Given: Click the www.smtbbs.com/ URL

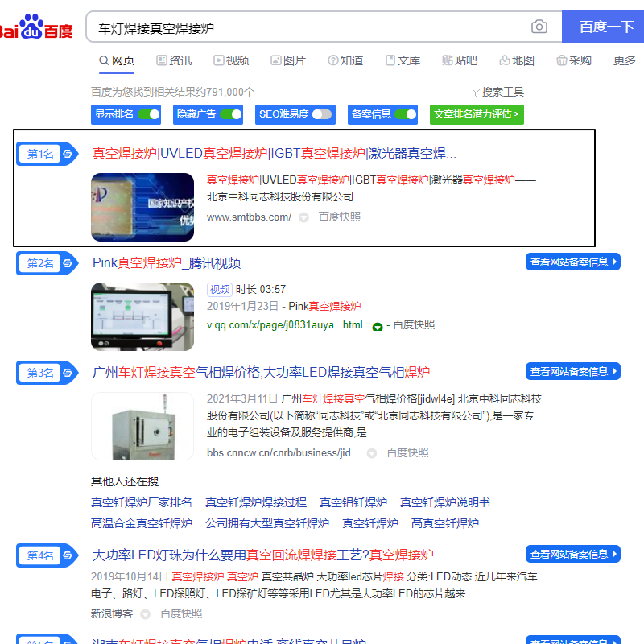Looking at the screenshot, I should (x=249, y=217).
